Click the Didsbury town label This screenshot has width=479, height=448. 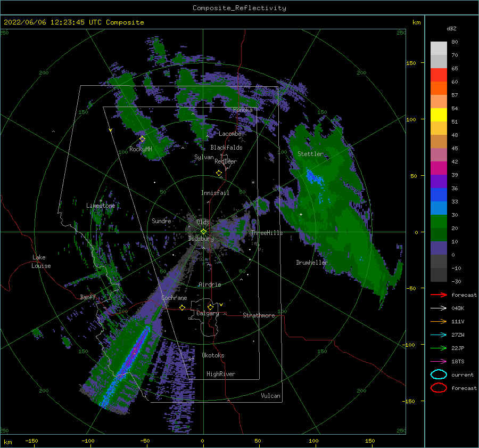click(x=201, y=239)
